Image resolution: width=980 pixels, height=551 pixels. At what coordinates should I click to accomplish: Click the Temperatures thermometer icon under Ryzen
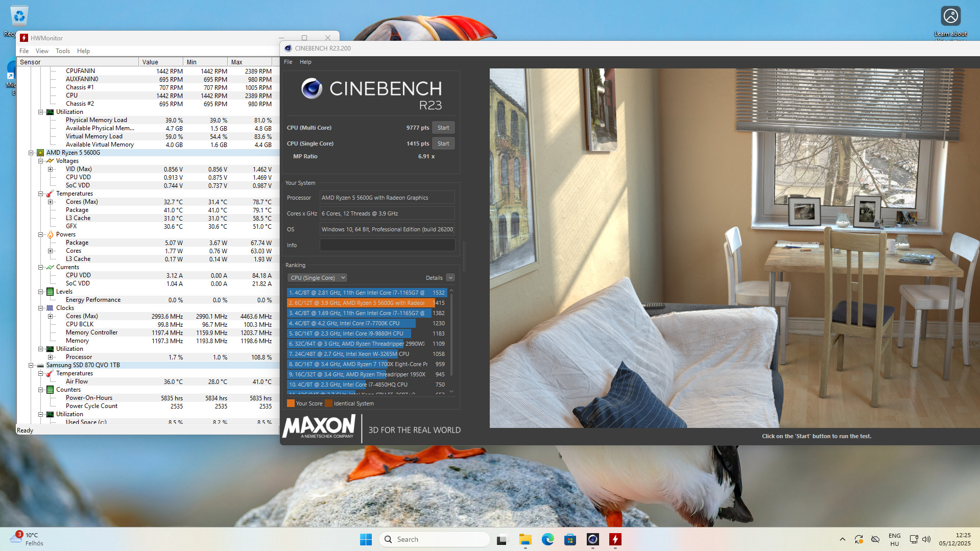[x=50, y=194]
